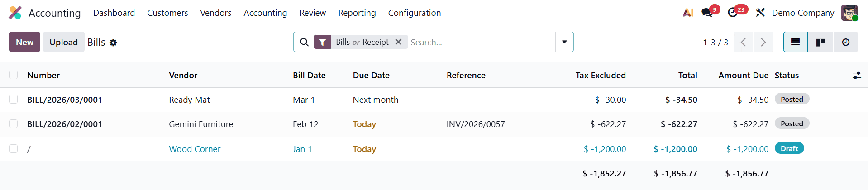Click the debug tools wrench icon
Viewport: 868px width, 190px height.
click(760, 13)
